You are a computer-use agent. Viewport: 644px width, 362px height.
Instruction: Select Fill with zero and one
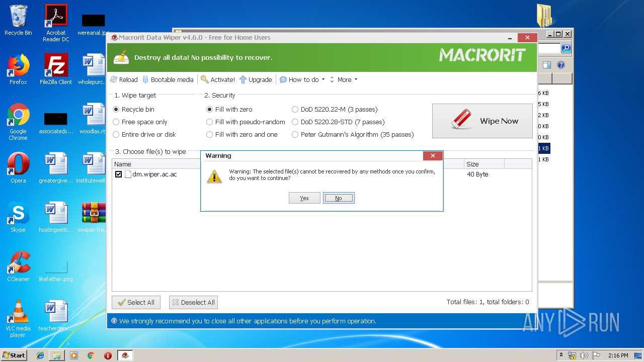242,134
